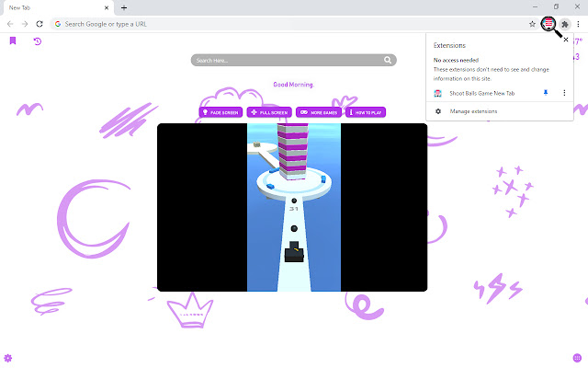Open more options for Shoot Balls extension

pyautogui.click(x=564, y=93)
